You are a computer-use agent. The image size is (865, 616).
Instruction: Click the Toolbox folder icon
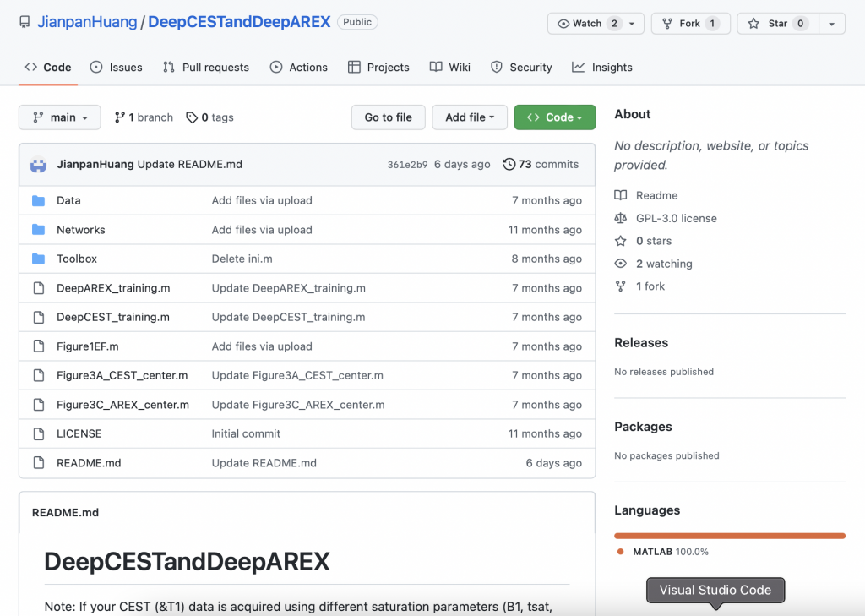click(38, 259)
